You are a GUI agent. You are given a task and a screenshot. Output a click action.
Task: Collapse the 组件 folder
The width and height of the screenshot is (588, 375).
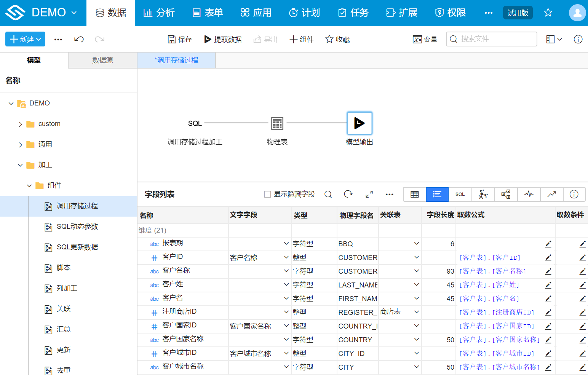(29, 185)
